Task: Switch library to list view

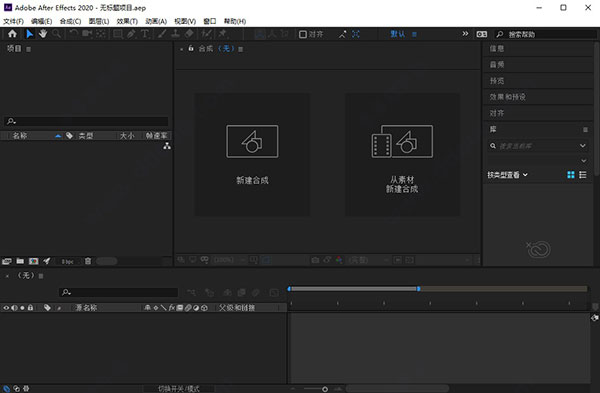Action: 582,175
